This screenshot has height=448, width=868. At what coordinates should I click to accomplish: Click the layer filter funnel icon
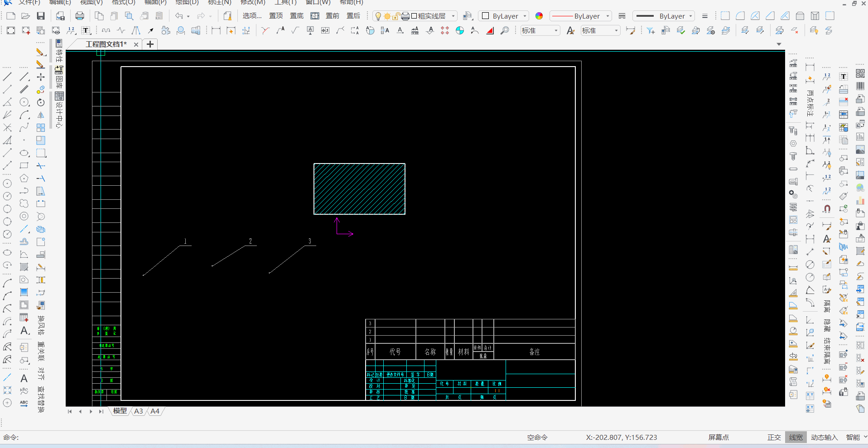tap(651, 30)
